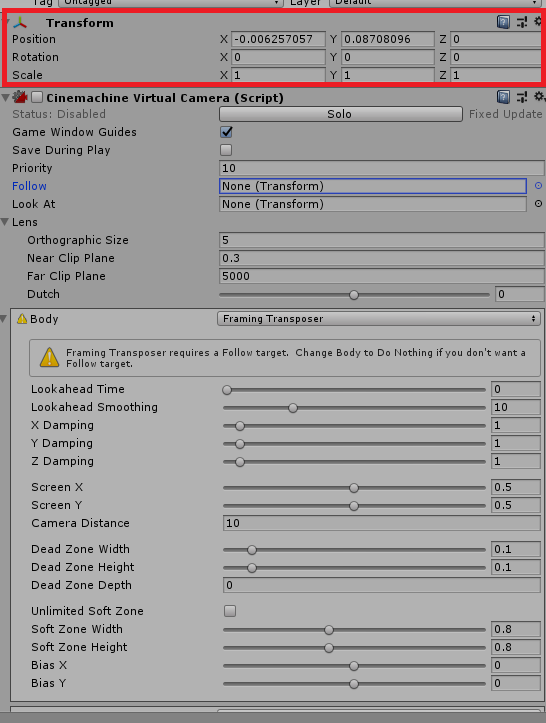The width and height of the screenshot is (546, 723).
Task: Adjust the Screen Y slider
Action: click(x=354, y=505)
